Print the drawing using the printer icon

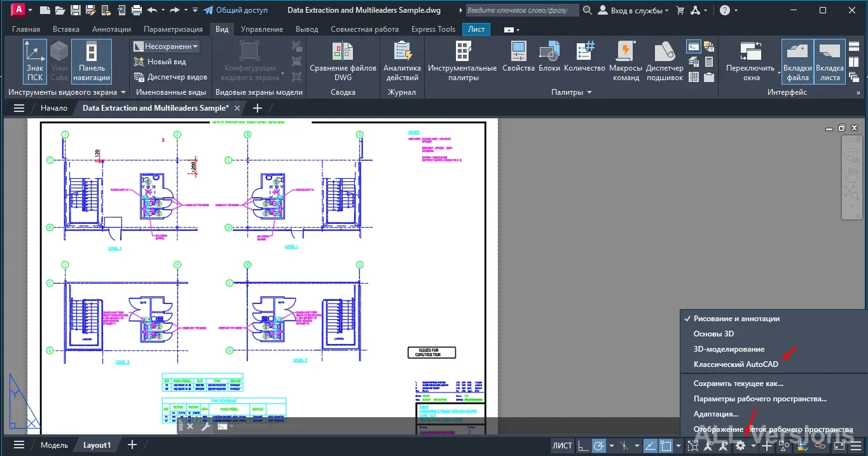(x=136, y=10)
